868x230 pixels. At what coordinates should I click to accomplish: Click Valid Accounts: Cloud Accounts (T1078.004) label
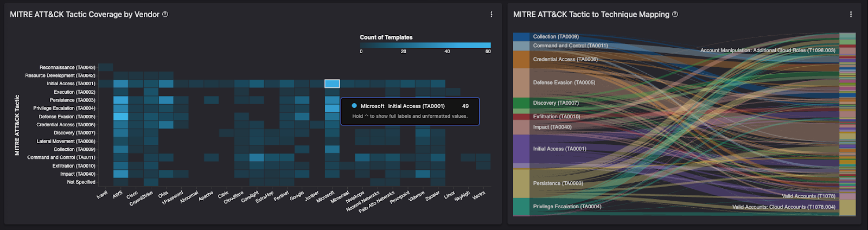click(x=783, y=207)
